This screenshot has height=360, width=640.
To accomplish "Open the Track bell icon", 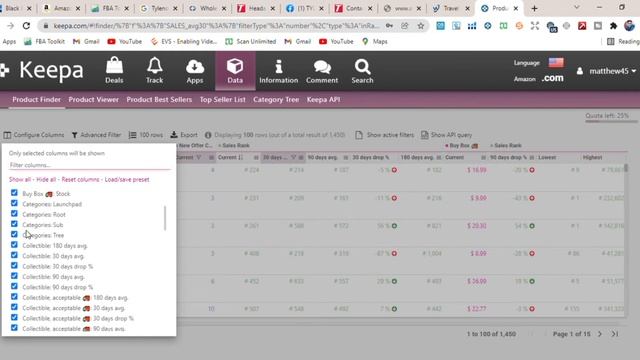I will pos(155,65).
